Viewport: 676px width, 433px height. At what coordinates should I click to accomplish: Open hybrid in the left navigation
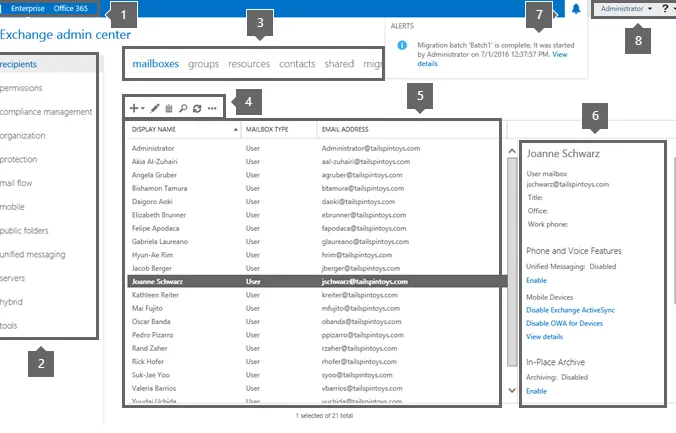coord(11,302)
